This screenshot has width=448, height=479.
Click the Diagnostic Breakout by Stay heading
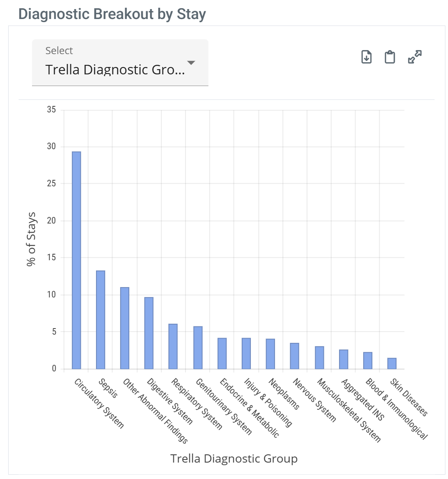[112, 14]
